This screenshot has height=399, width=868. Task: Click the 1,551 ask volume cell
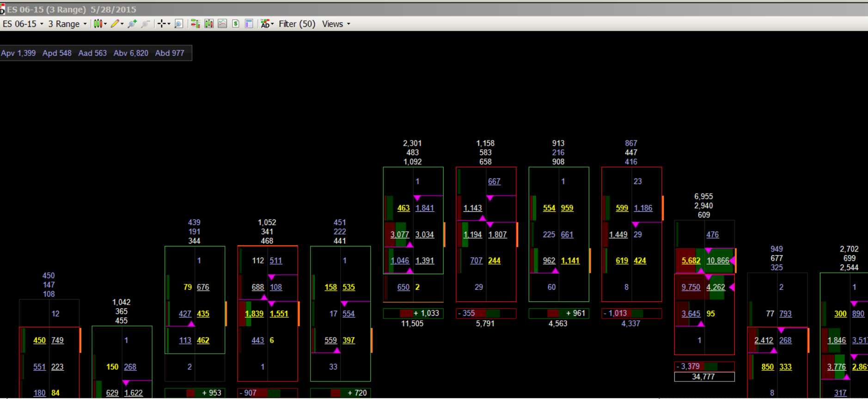(x=279, y=313)
